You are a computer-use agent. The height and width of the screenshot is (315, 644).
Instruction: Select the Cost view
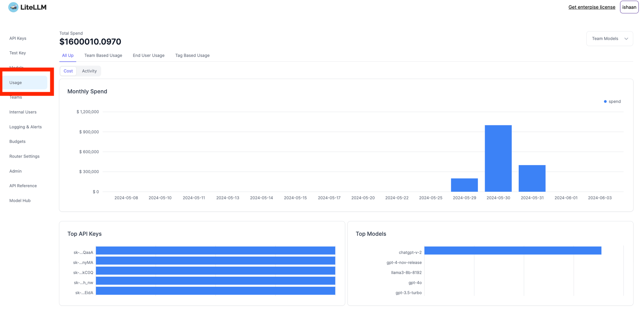pos(68,71)
